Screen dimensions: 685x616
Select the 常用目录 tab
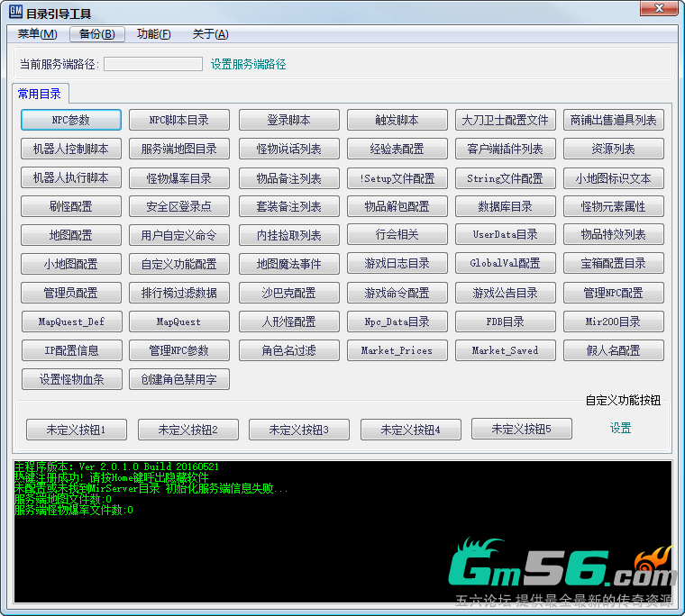[40, 94]
